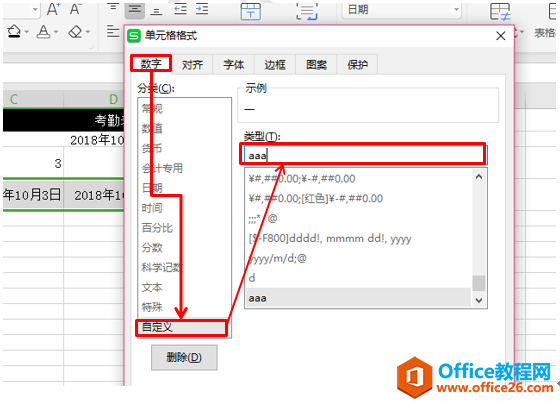The height and width of the screenshot is (405, 560).
Task: Click the font color A icon
Action: point(44,32)
